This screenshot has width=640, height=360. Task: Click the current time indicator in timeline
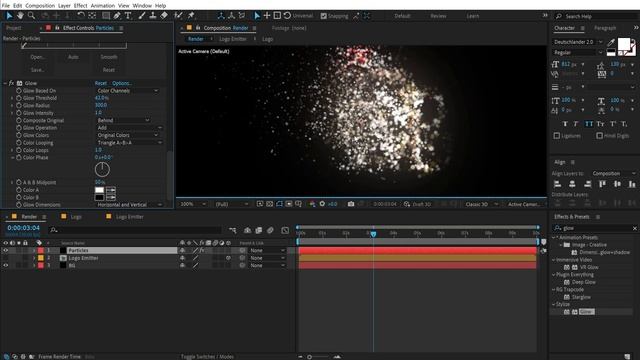point(373,234)
